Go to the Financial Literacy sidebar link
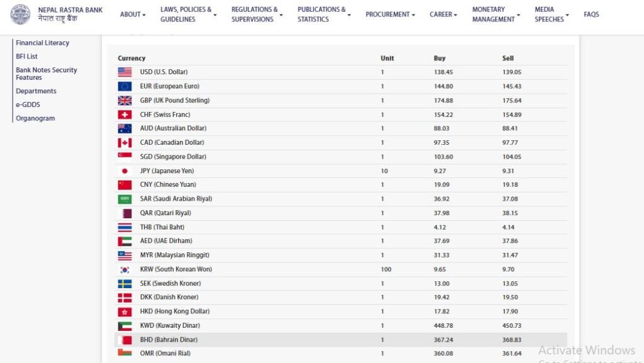 (43, 43)
